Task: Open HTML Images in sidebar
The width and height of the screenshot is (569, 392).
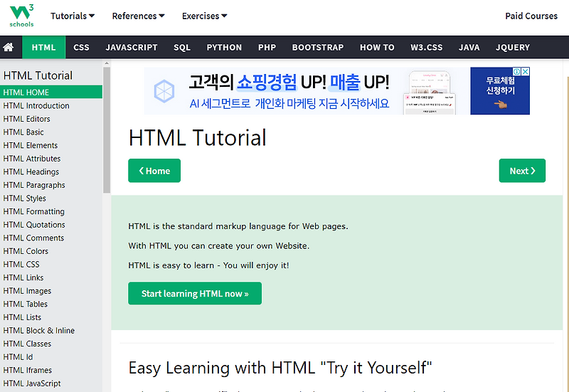Action: tap(51, 291)
